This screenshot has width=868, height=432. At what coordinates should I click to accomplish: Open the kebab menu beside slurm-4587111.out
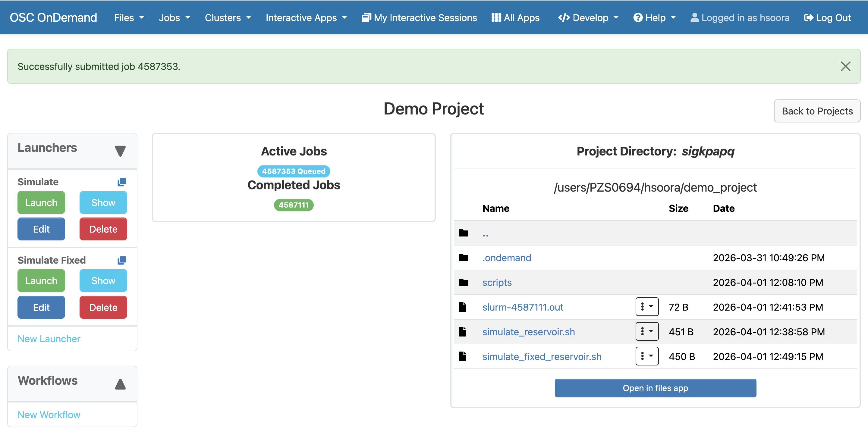click(x=647, y=307)
